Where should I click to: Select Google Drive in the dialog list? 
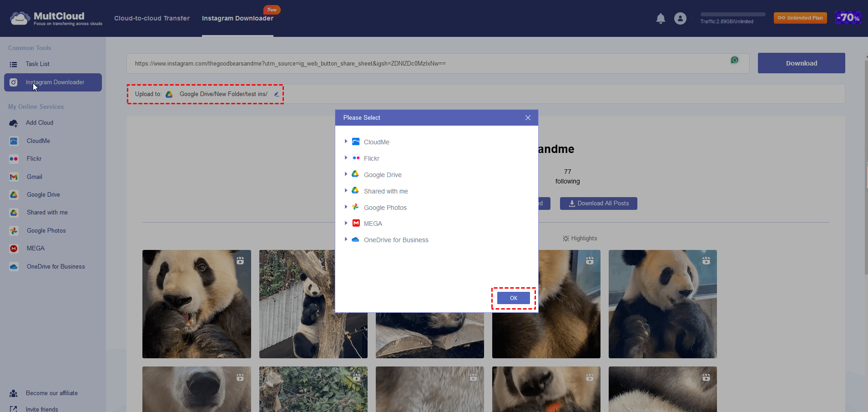click(x=383, y=175)
